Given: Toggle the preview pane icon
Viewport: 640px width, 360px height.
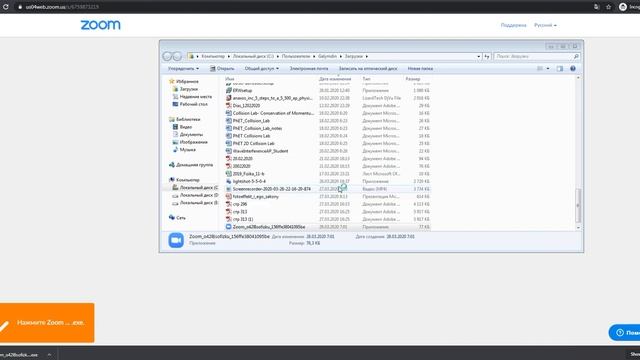Looking at the screenshot, I should (560, 69).
